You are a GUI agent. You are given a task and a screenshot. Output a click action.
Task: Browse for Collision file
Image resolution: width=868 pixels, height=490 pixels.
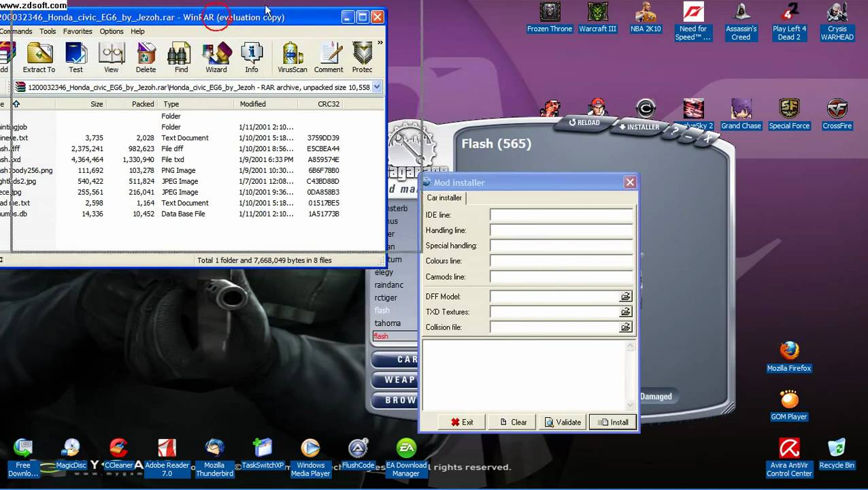(625, 327)
